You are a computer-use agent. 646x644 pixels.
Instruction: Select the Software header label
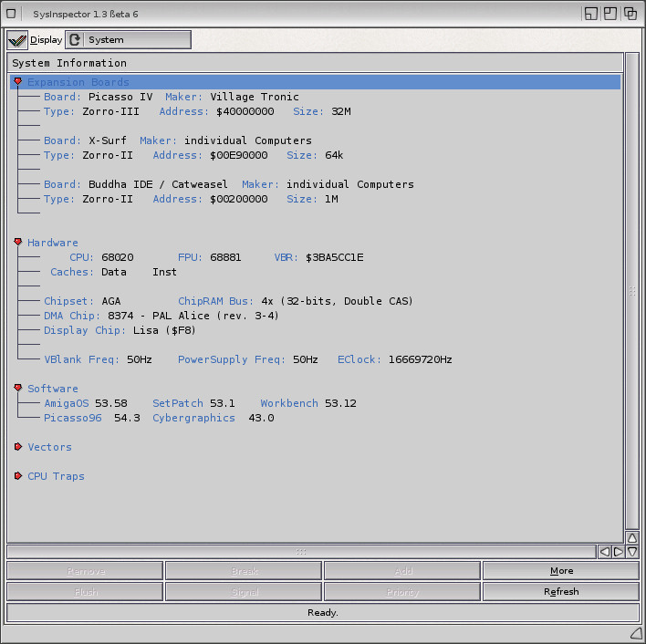tap(53, 389)
